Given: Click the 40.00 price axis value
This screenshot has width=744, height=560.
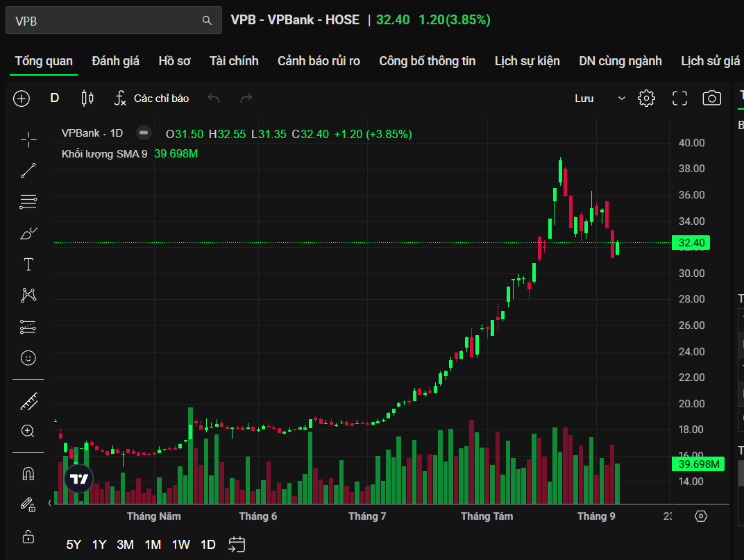Looking at the screenshot, I should [691, 143].
